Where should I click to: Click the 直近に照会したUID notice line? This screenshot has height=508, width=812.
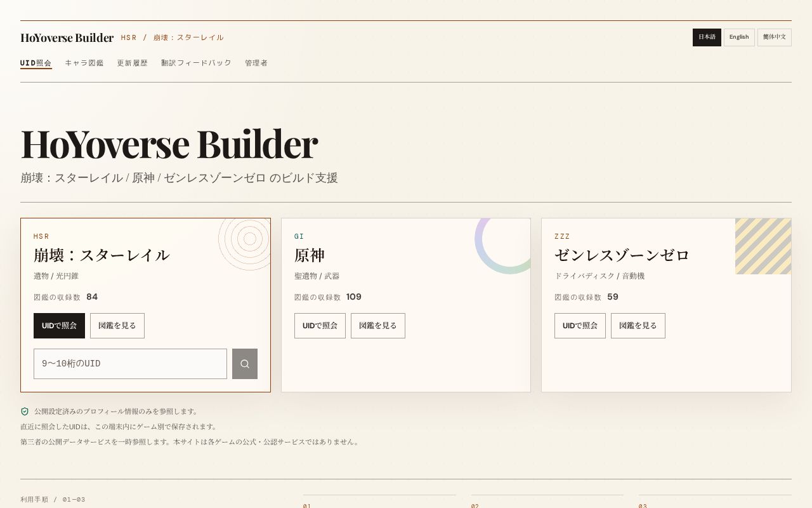coord(119,427)
